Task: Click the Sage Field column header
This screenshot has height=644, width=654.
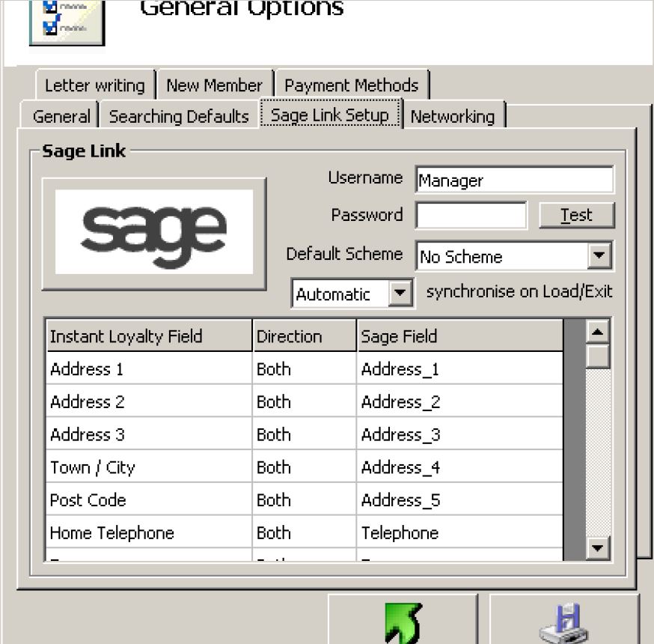Action: 460,336
